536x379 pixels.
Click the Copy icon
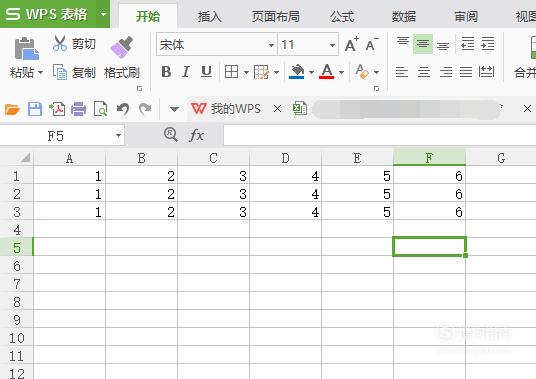coord(60,72)
